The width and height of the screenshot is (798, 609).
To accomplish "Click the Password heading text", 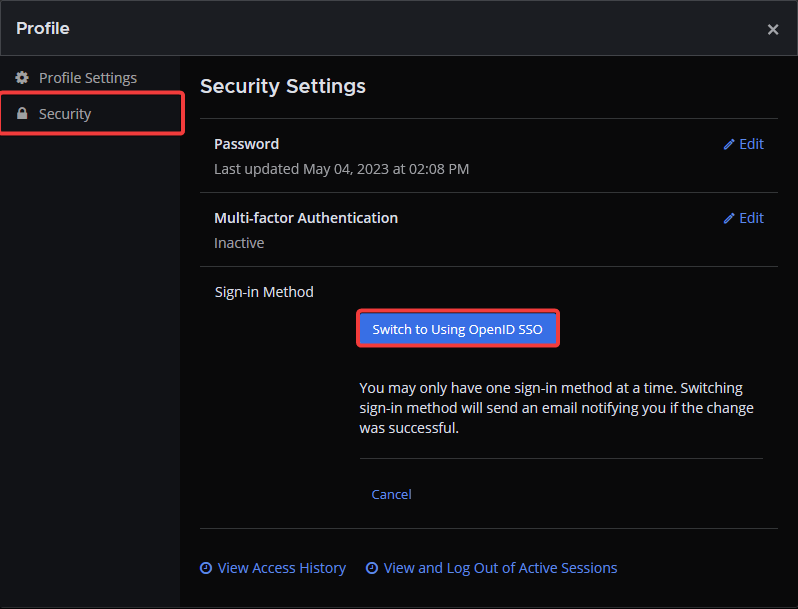I will click(x=246, y=144).
